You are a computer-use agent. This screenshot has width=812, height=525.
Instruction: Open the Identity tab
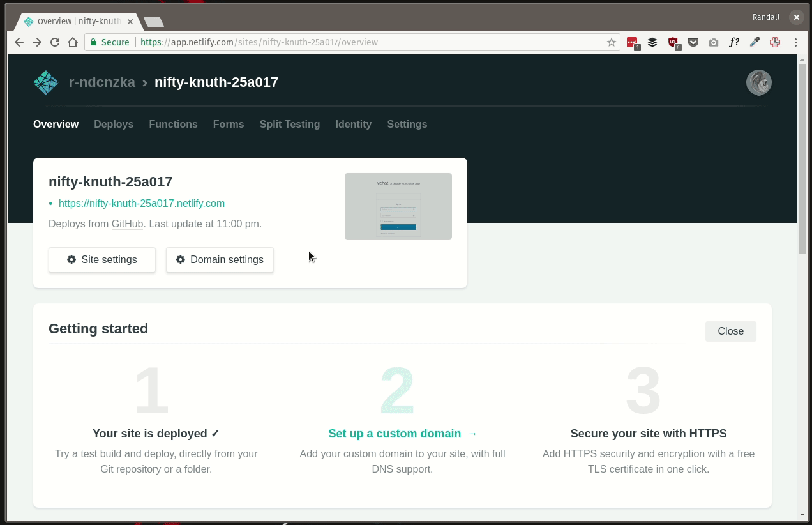pyautogui.click(x=353, y=125)
